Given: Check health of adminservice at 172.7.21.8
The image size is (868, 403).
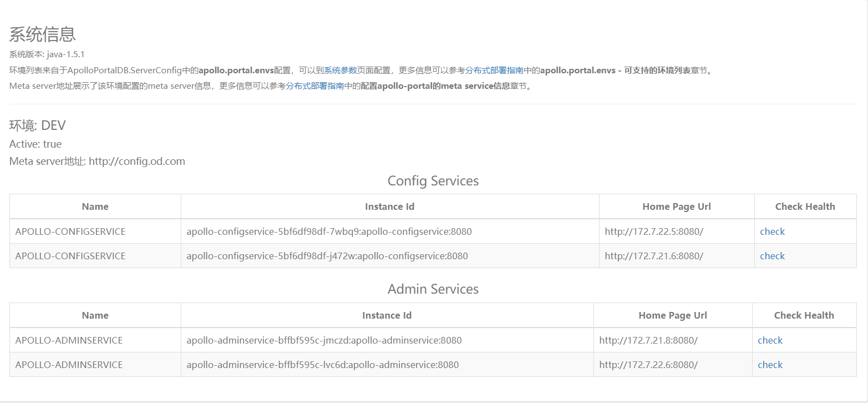Looking at the screenshot, I should click(770, 340).
